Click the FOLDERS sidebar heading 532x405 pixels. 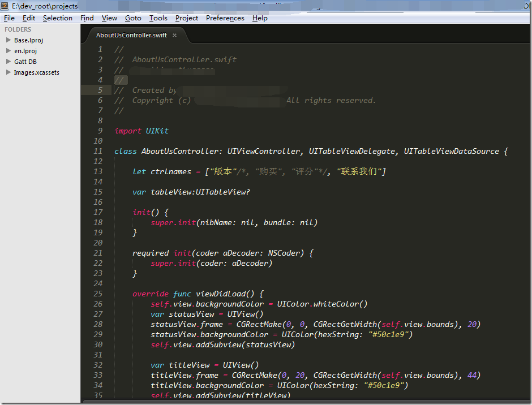coord(18,29)
